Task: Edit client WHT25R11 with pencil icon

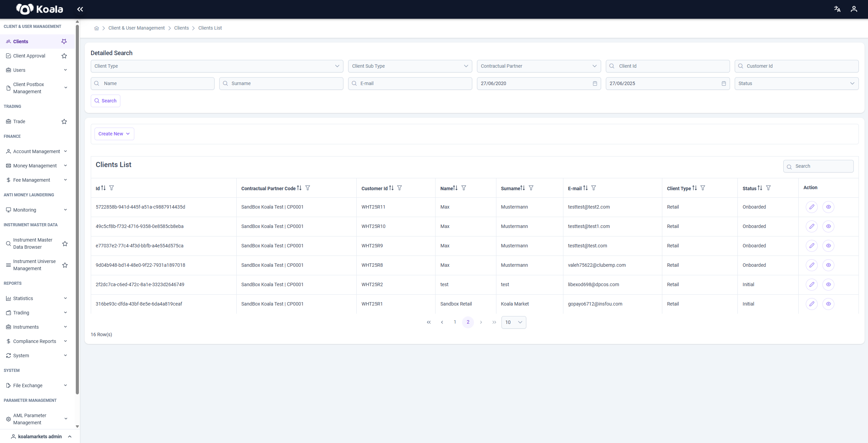Action: tap(812, 207)
